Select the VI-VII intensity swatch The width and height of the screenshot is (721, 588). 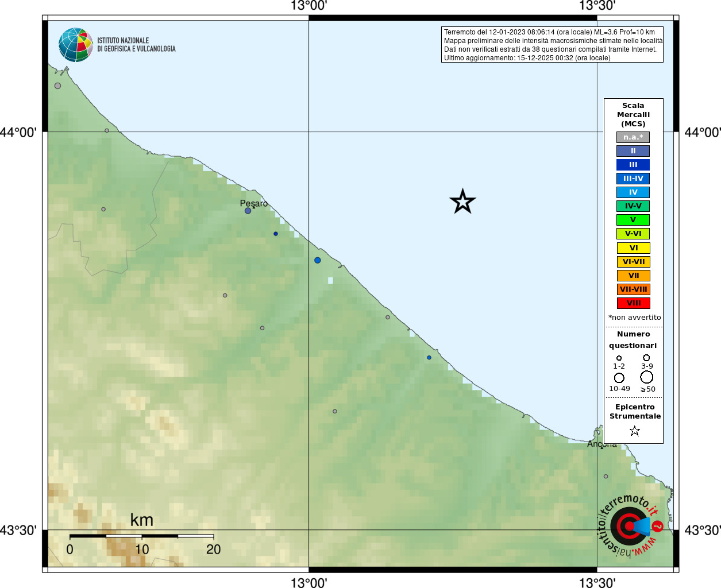click(634, 262)
